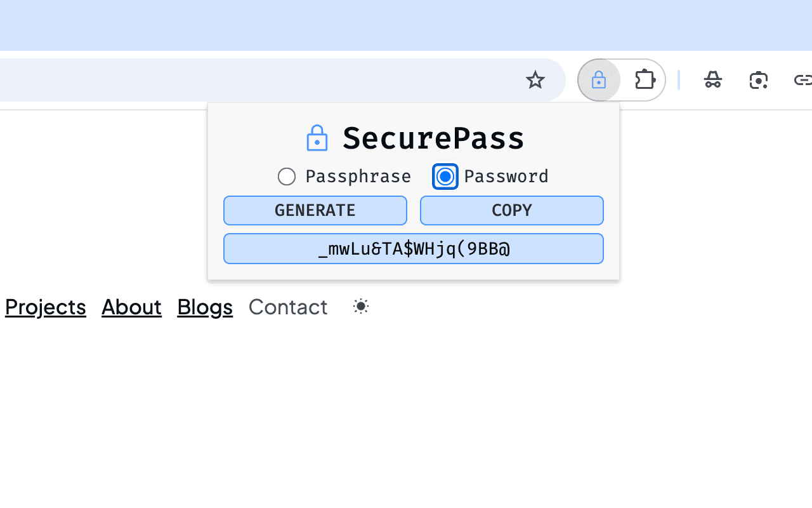Click the generated password field

point(413,248)
